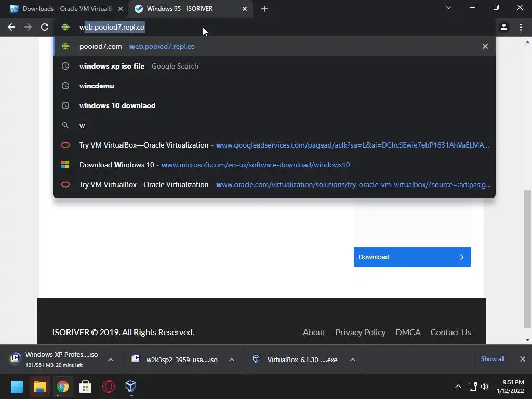532x399 pixels.
Task: Open File Explorer from the taskbar
Action: (x=39, y=387)
